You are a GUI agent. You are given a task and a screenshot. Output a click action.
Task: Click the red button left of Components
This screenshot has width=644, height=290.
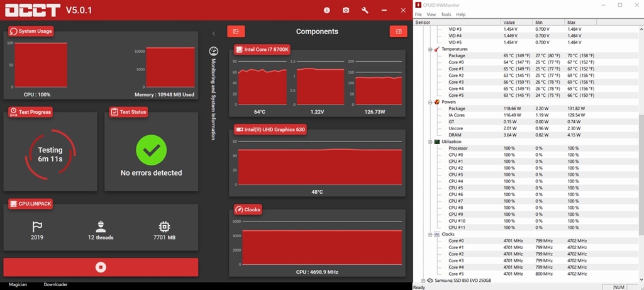click(236, 31)
